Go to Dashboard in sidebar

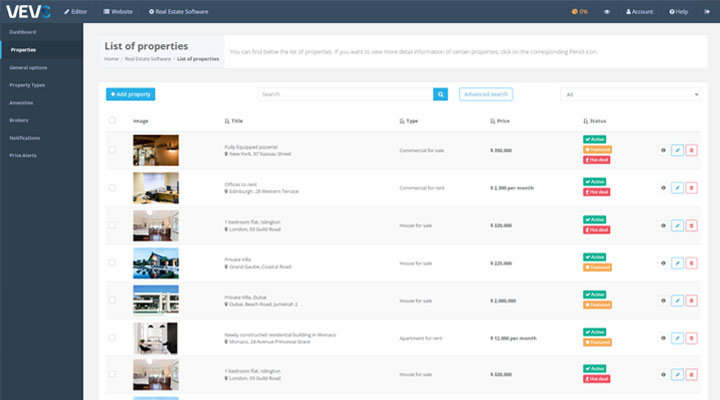click(22, 32)
